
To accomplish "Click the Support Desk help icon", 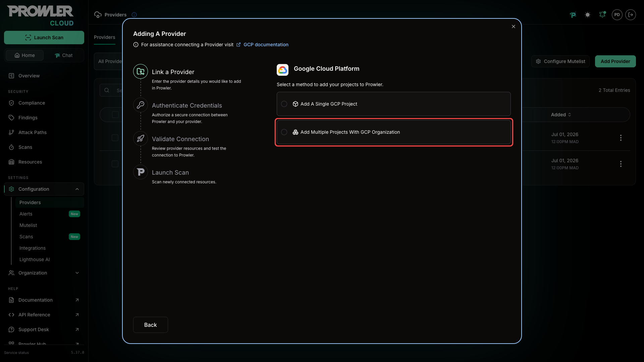I will coord(11,329).
